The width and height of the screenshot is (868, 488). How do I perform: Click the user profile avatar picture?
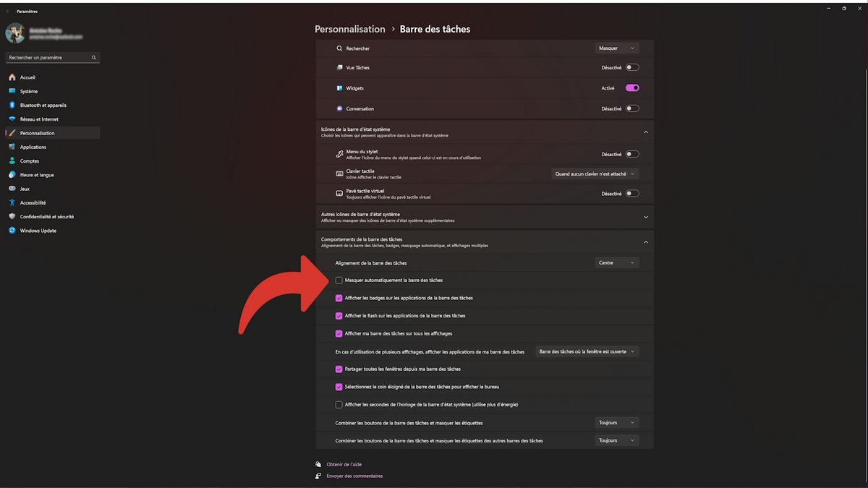point(15,33)
